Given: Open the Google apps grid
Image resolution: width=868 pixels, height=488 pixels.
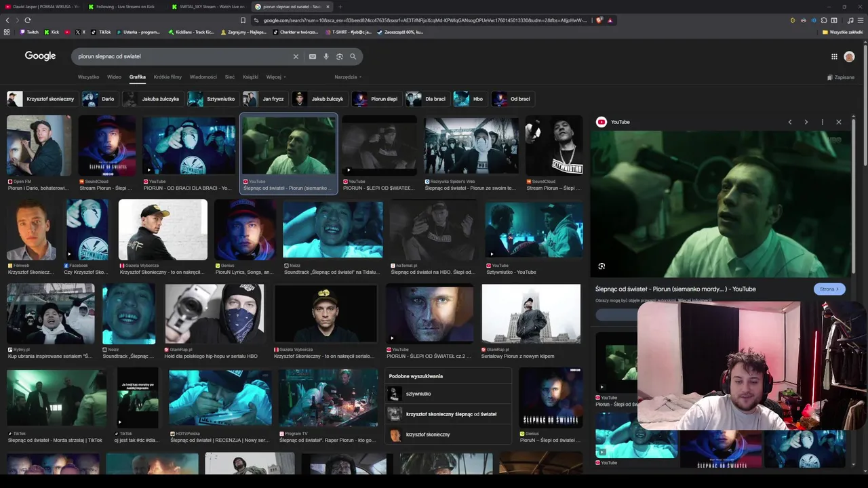Looking at the screenshot, I should pos(834,56).
